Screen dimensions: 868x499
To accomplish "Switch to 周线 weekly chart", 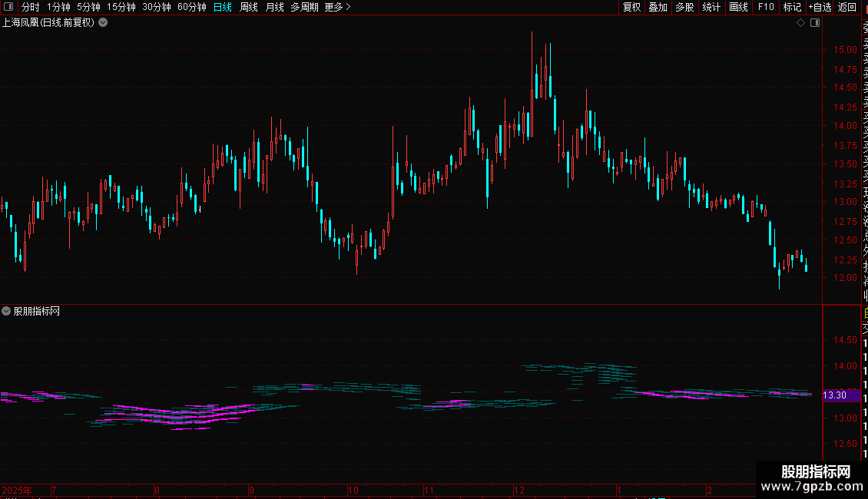I will (x=249, y=7).
